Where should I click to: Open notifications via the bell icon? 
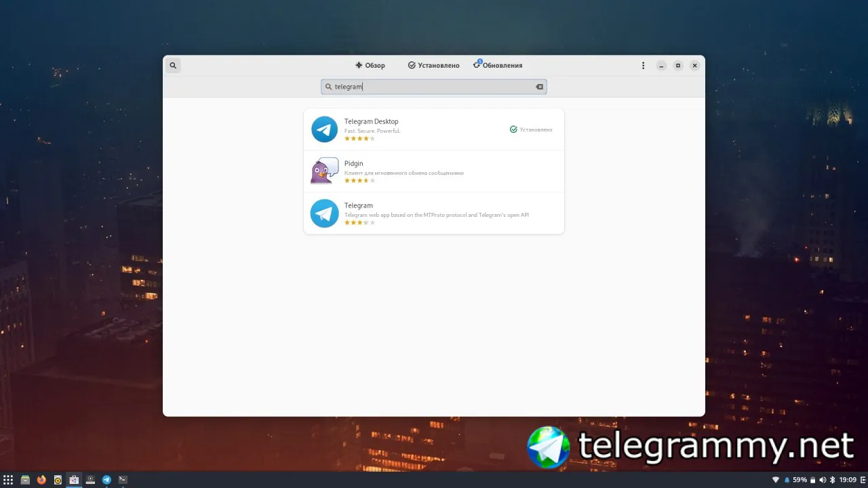point(787,480)
